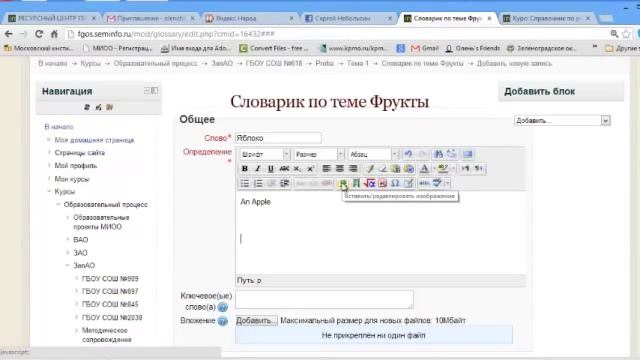Click the spellcheck ABC icon

pyautogui.click(x=437, y=183)
